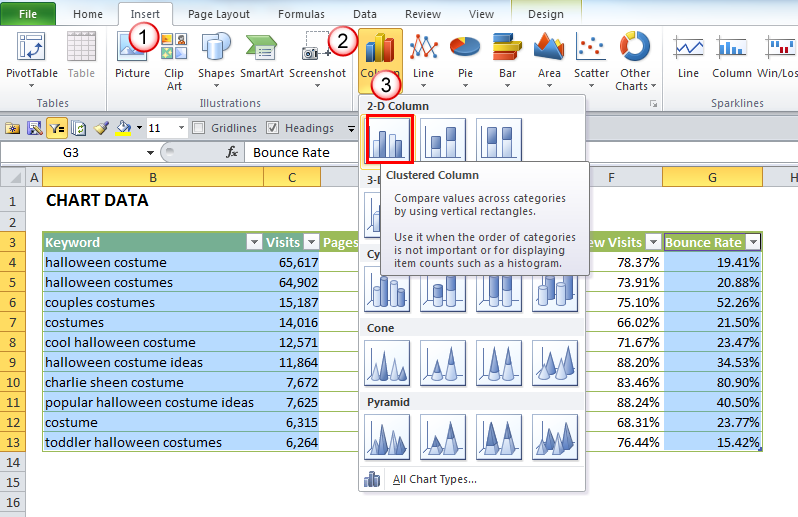
Task: Toggle the highlighted filter button in quick toolbar
Action: [56, 128]
